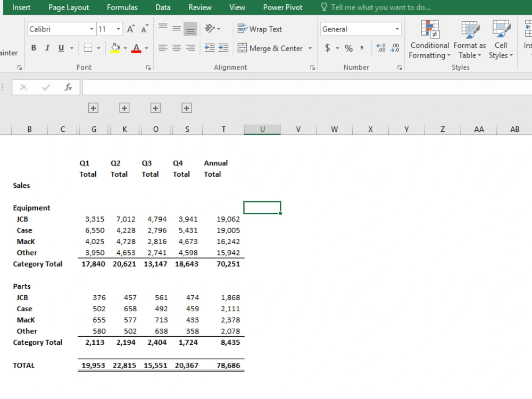Open Font dialog launcher

click(148, 68)
